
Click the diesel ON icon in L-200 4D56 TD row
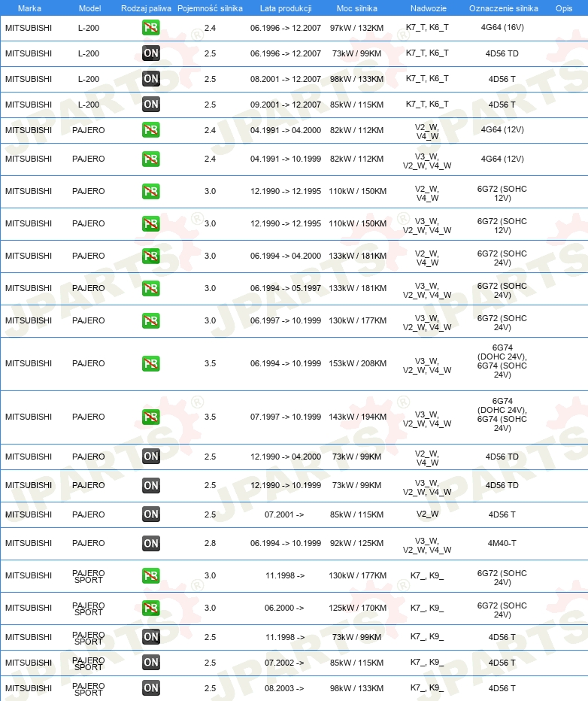[x=151, y=53]
